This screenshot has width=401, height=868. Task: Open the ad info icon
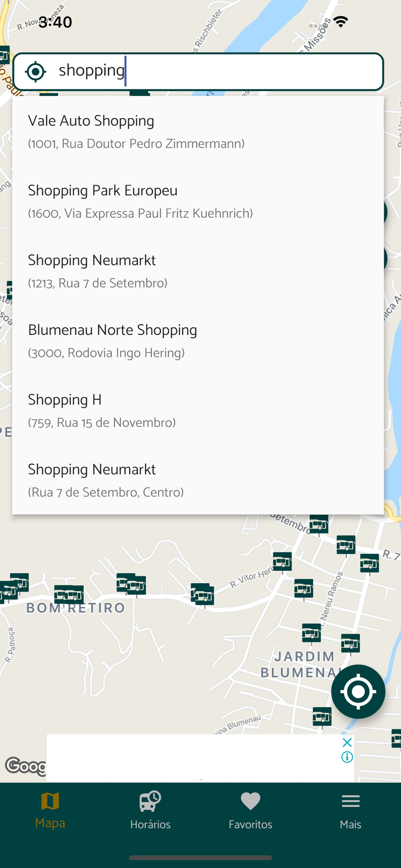[x=347, y=757]
